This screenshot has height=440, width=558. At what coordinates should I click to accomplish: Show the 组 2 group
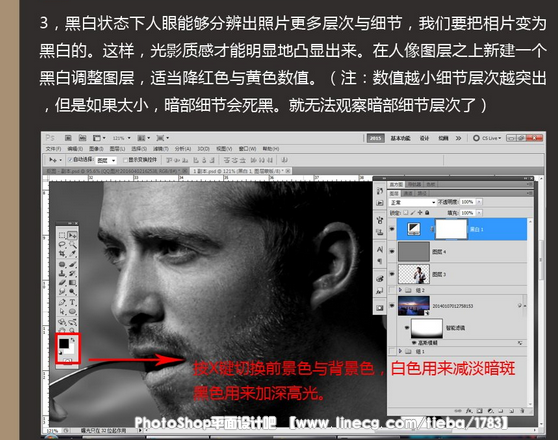[x=392, y=290]
